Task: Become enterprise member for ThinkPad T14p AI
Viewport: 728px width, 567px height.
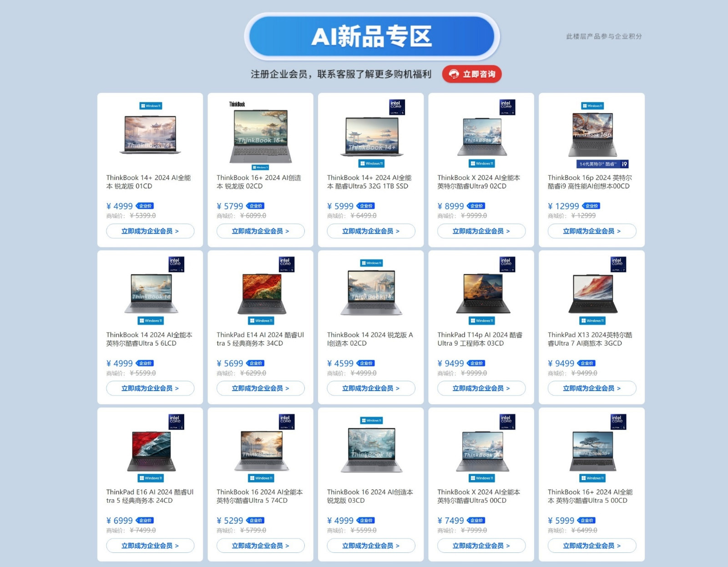Action: pos(481,388)
